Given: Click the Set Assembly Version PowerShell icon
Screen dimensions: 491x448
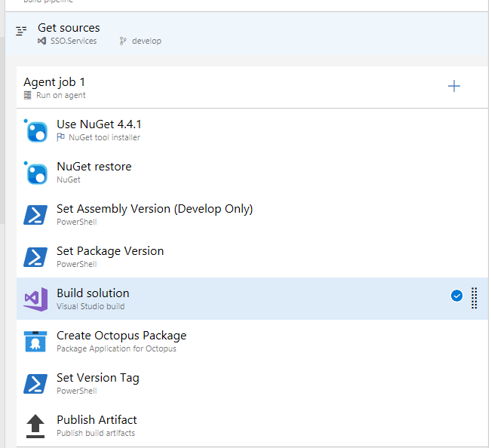Looking at the screenshot, I should coord(36,215).
